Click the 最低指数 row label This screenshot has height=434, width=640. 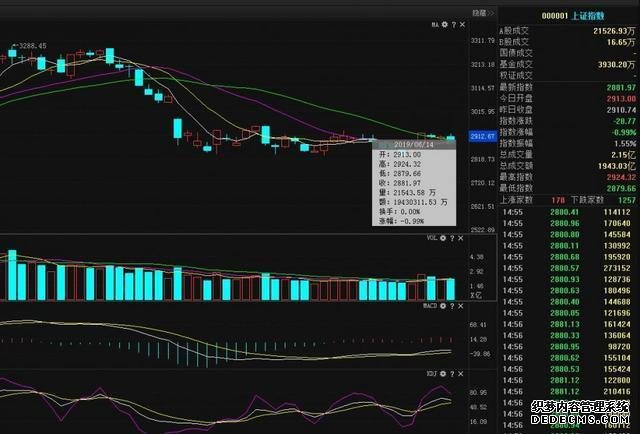(516, 188)
